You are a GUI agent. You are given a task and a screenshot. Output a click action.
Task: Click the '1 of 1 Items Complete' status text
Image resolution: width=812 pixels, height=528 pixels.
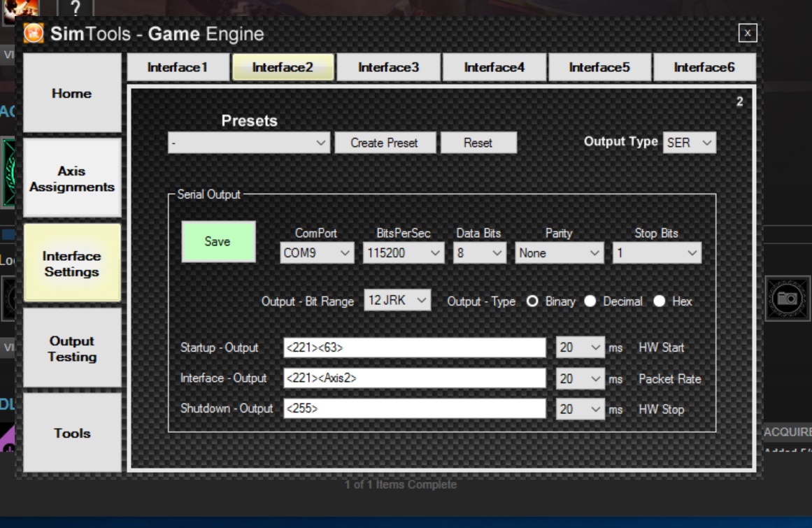click(x=401, y=485)
